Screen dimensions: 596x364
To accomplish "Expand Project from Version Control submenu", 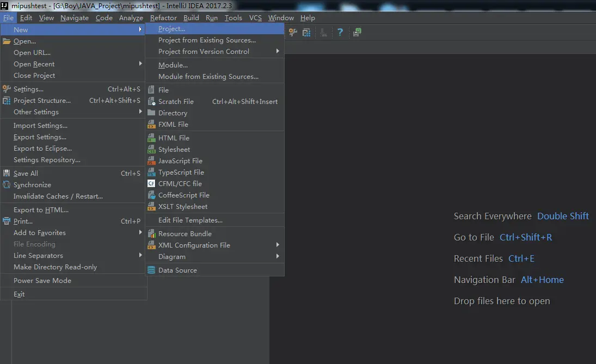I will coord(215,51).
